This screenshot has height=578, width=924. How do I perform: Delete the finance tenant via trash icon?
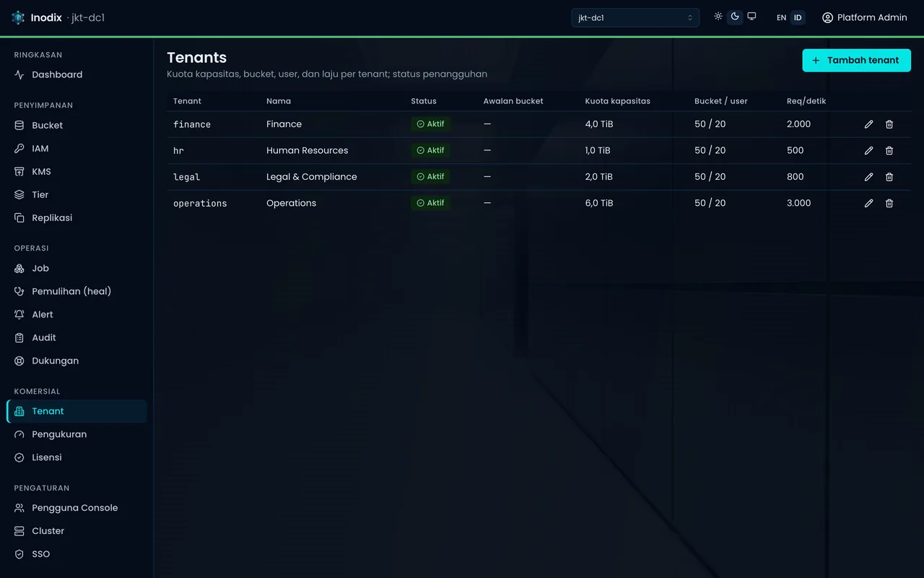point(889,124)
